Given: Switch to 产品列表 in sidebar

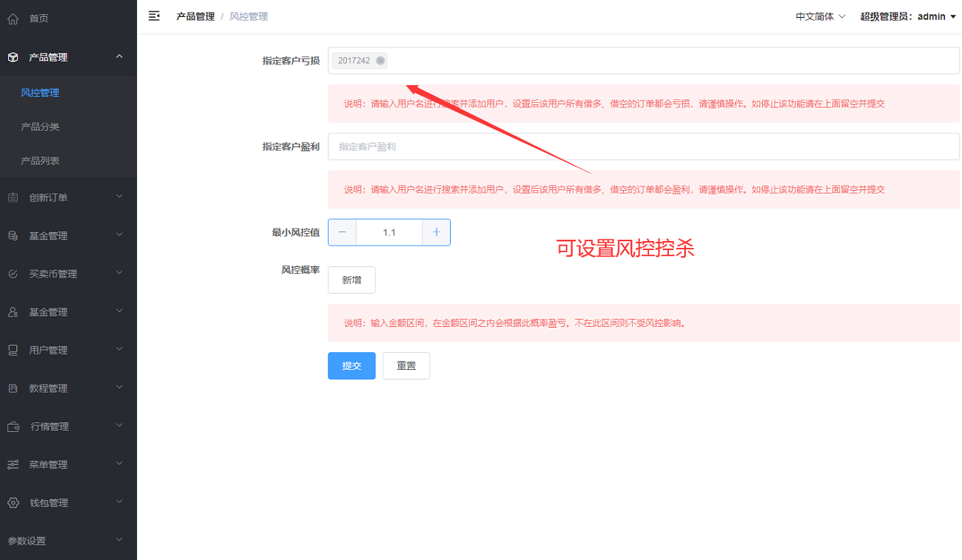Looking at the screenshot, I should tap(38, 160).
